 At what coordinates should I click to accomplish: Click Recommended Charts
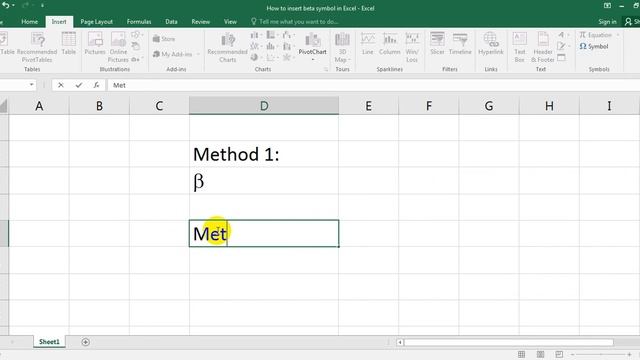[x=227, y=47]
